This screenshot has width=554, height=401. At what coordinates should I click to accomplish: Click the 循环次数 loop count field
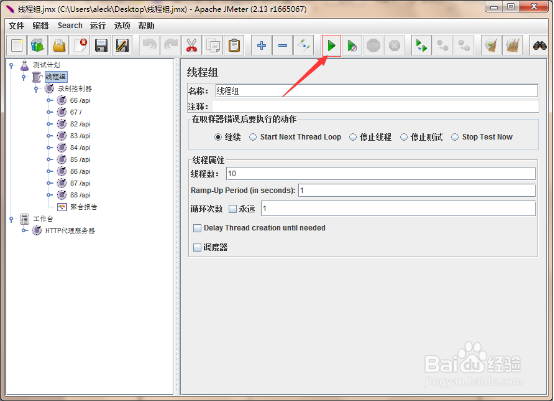click(x=398, y=208)
